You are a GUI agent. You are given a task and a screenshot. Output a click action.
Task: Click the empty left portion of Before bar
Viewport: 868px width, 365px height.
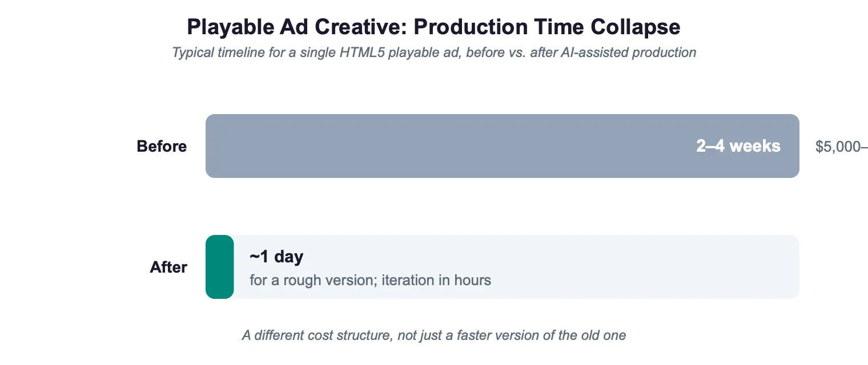click(445, 146)
